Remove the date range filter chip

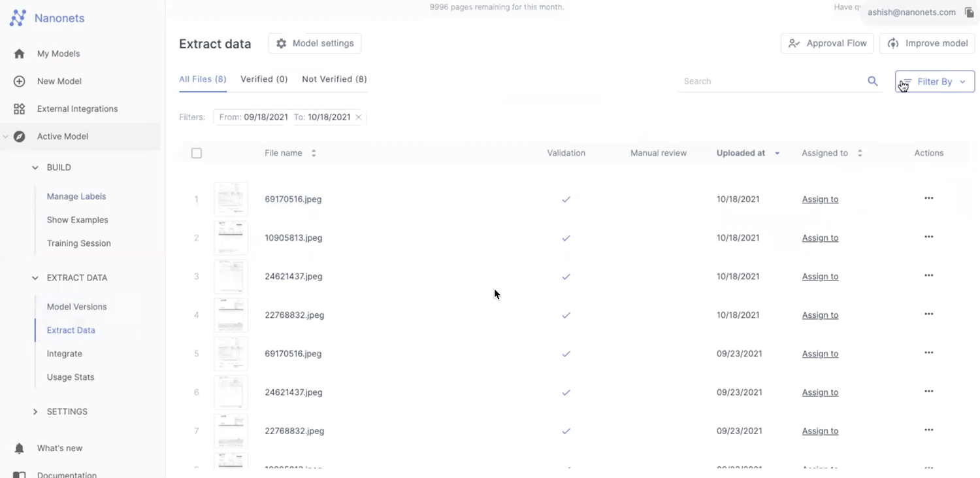point(358,117)
